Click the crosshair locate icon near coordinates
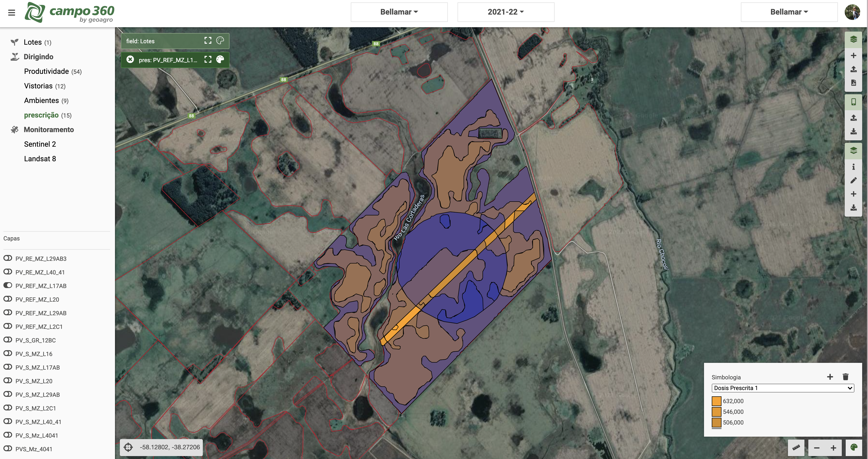 point(128,447)
